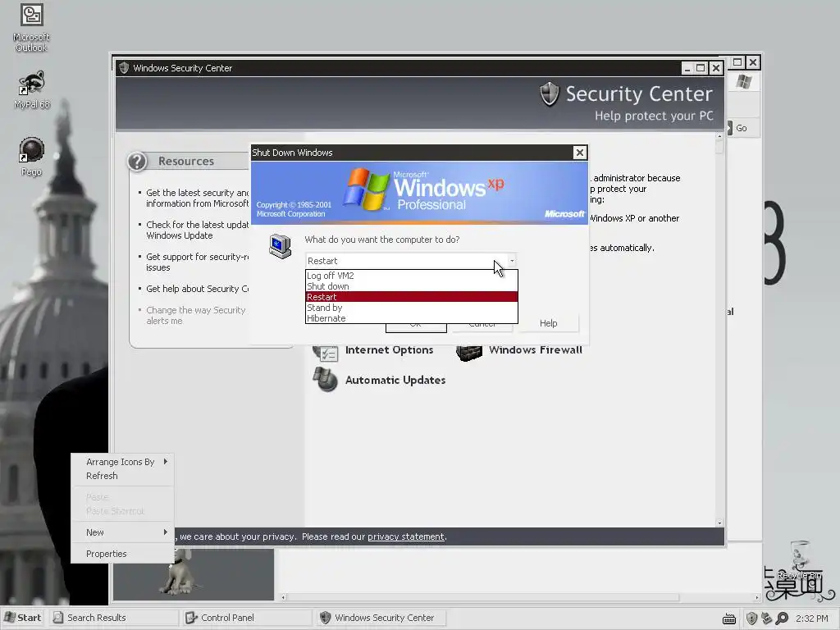Open the privacy statement link

405,536
